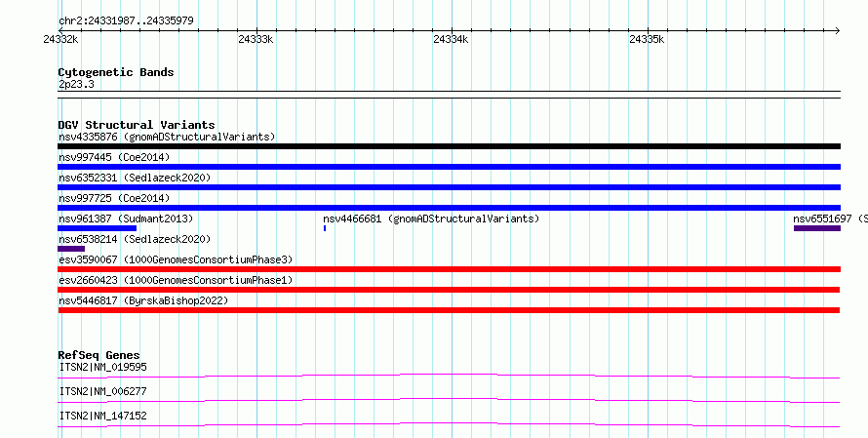Click the esv2660423 red variant bar

click(x=449, y=290)
